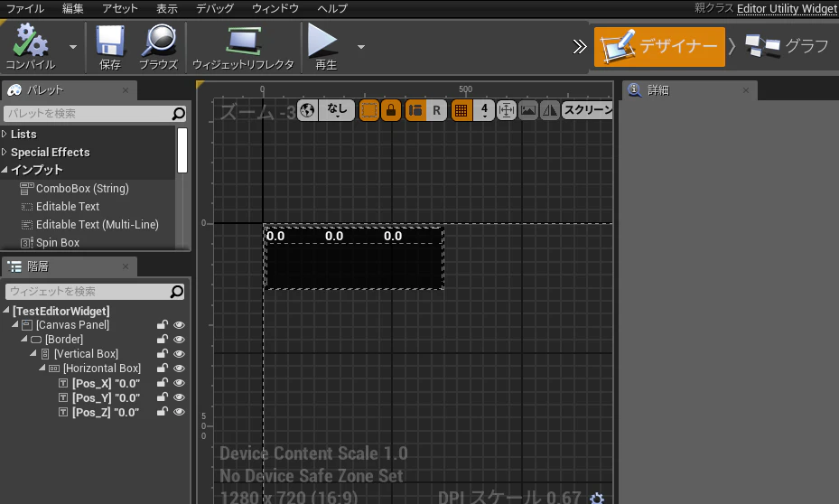The width and height of the screenshot is (839, 504).
Task: Collapse the [Border] tree node
Action: [x=24, y=340]
